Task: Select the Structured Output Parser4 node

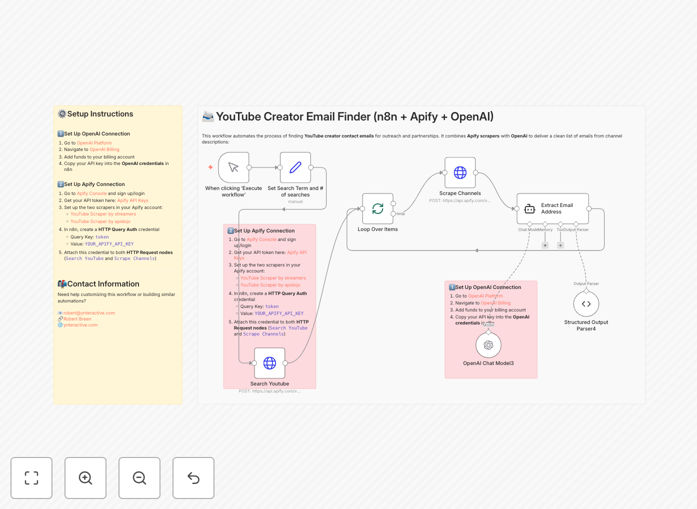Action: point(586,304)
